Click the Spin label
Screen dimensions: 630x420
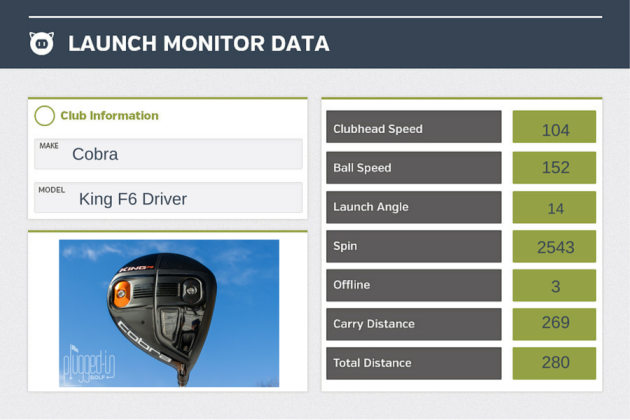pos(414,246)
